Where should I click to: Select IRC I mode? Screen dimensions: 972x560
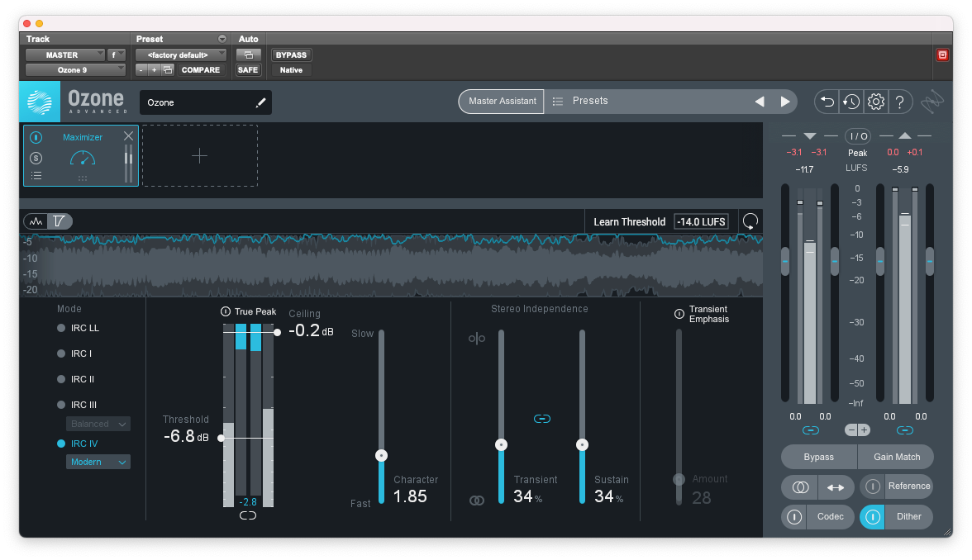74,354
